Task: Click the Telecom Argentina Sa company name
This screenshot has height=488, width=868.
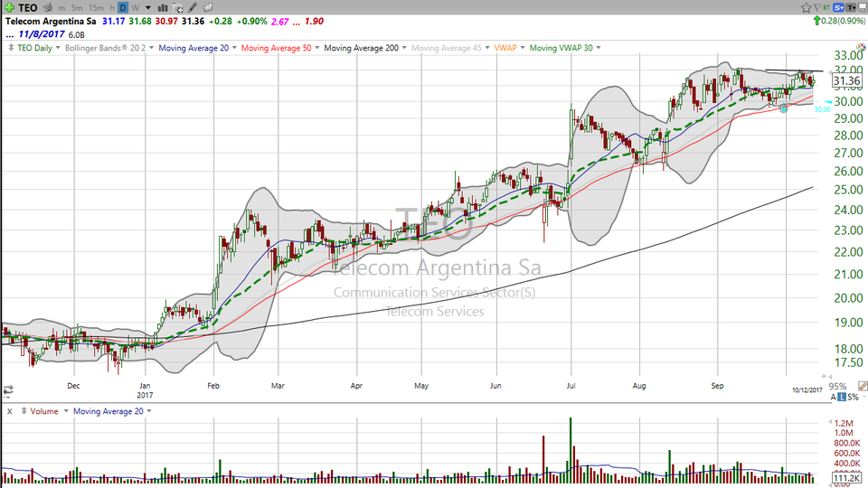Action: tap(51, 22)
